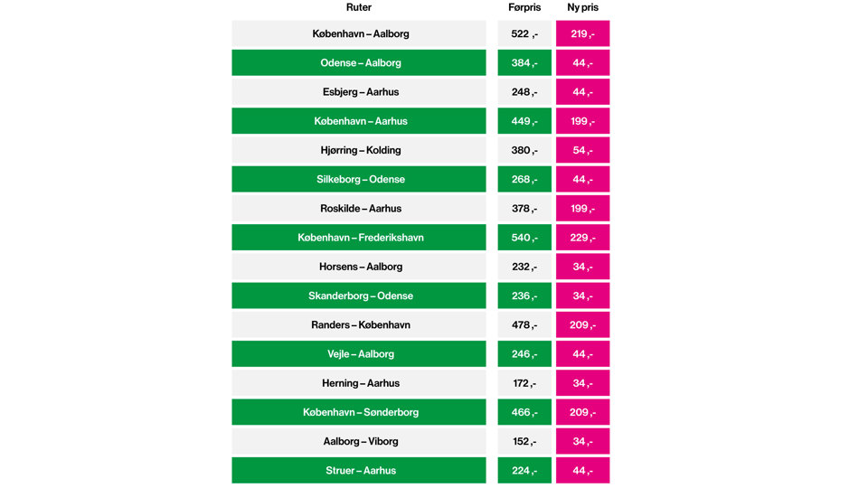Click the Førpris column header
The width and height of the screenshot is (868, 488).
point(524,8)
